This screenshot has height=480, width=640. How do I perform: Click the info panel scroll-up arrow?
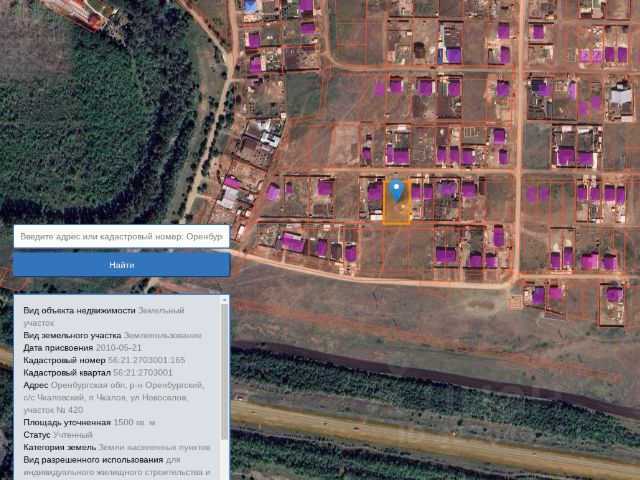224,300
